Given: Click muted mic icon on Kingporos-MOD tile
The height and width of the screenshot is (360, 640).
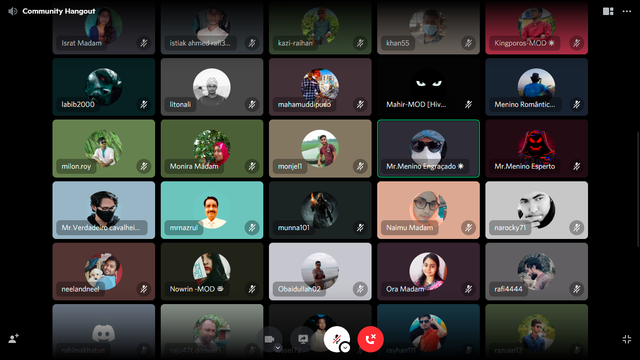Looking at the screenshot, I should pos(576,43).
